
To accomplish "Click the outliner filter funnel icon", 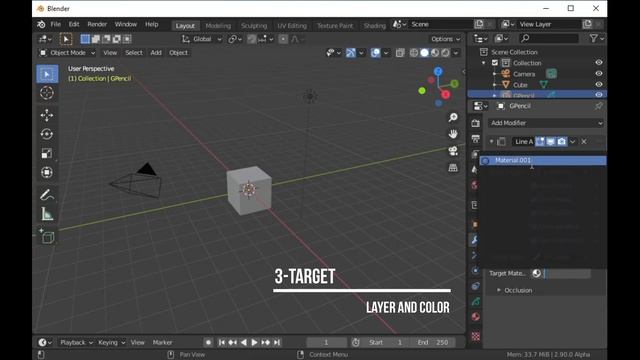I will (x=594, y=38).
